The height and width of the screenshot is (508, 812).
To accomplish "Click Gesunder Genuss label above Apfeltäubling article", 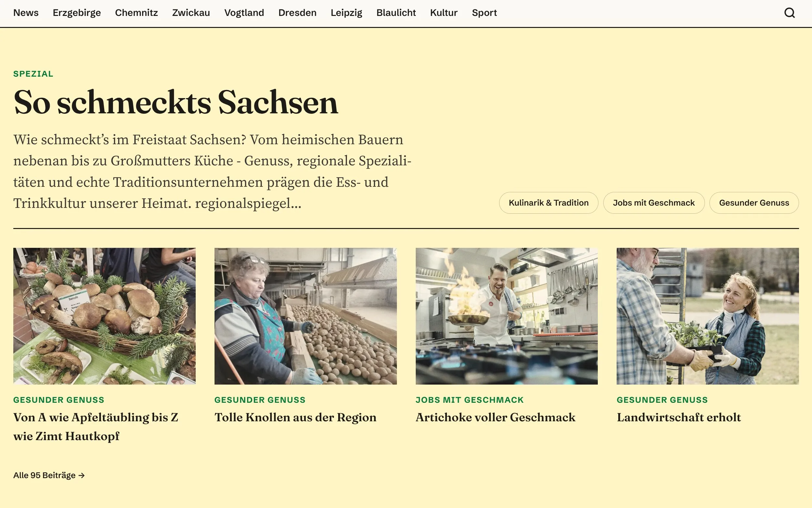I will (x=59, y=400).
